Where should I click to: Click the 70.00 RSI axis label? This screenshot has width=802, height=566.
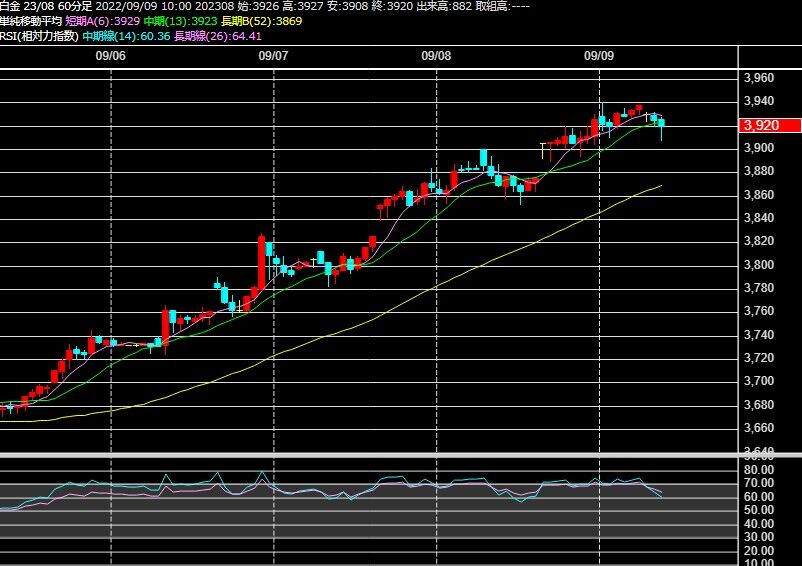tap(759, 483)
